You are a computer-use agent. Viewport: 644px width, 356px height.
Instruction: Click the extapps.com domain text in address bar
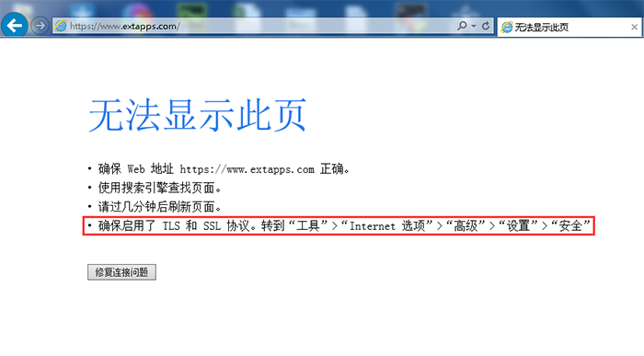pyautogui.click(x=149, y=27)
